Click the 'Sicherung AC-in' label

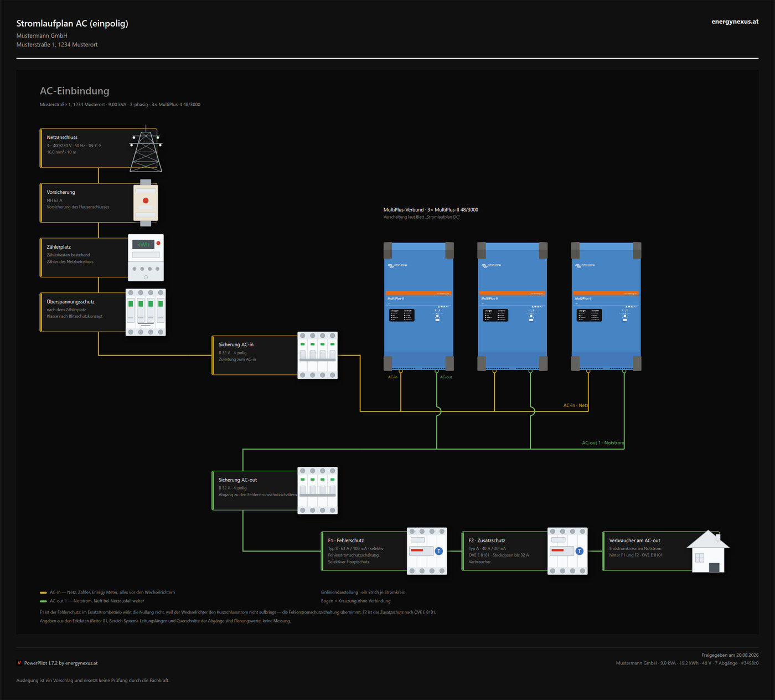[x=236, y=344]
